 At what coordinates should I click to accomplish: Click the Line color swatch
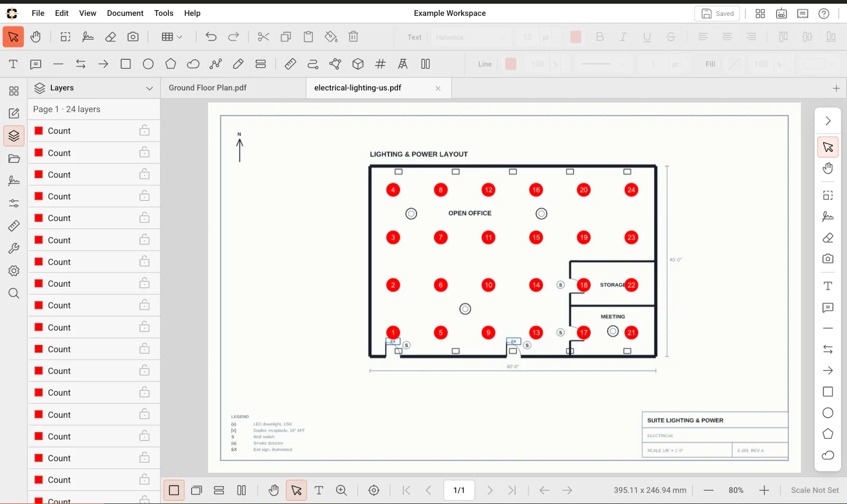click(x=510, y=64)
